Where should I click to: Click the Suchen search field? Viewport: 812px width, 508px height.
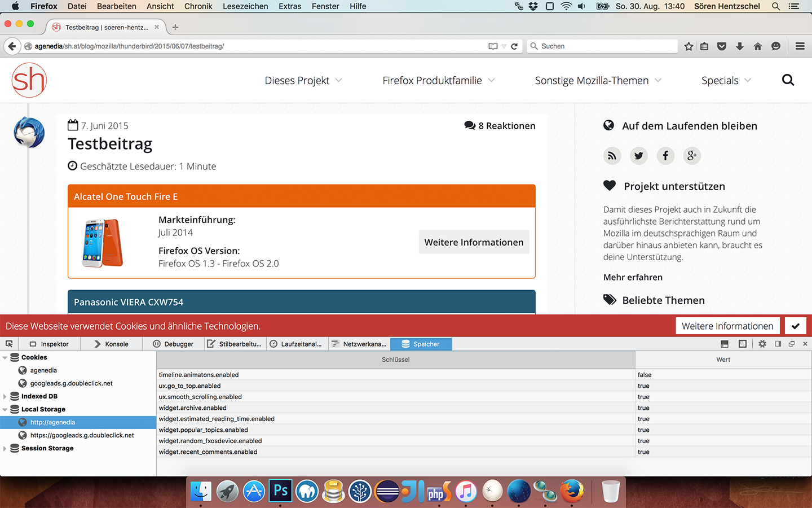pos(602,46)
